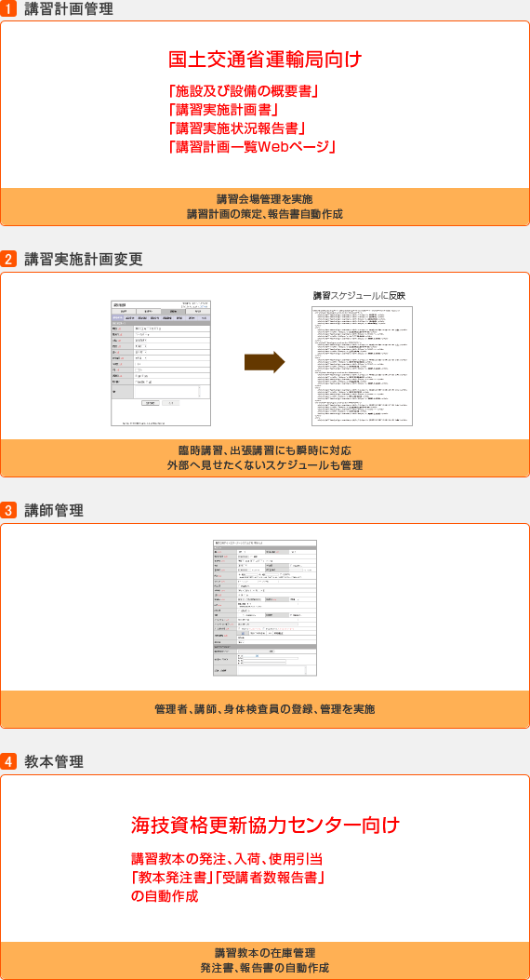This screenshot has height=980, width=530.
Task: Click the の自動作成 red line
Action: (x=165, y=895)
